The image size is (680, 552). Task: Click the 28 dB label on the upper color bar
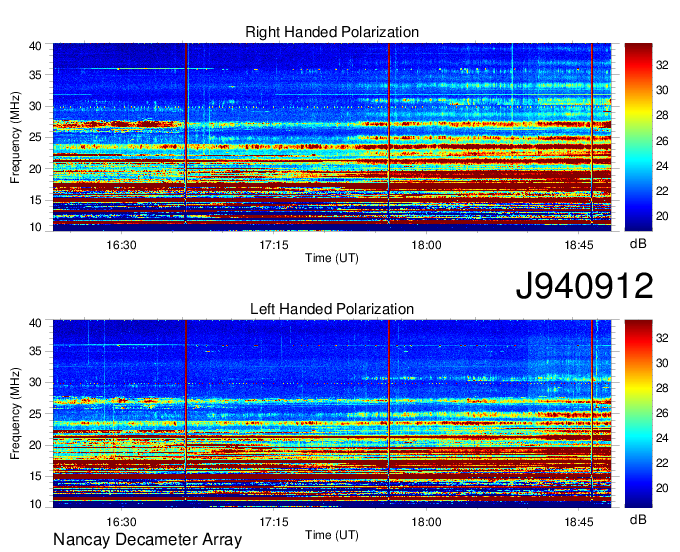point(662,115)
